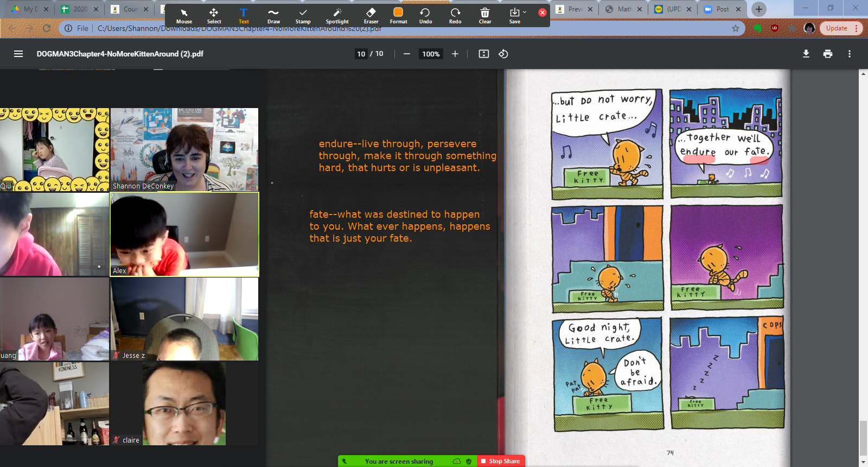Expand the Save options arrow

pyautogui.click(x=525, y=12)
